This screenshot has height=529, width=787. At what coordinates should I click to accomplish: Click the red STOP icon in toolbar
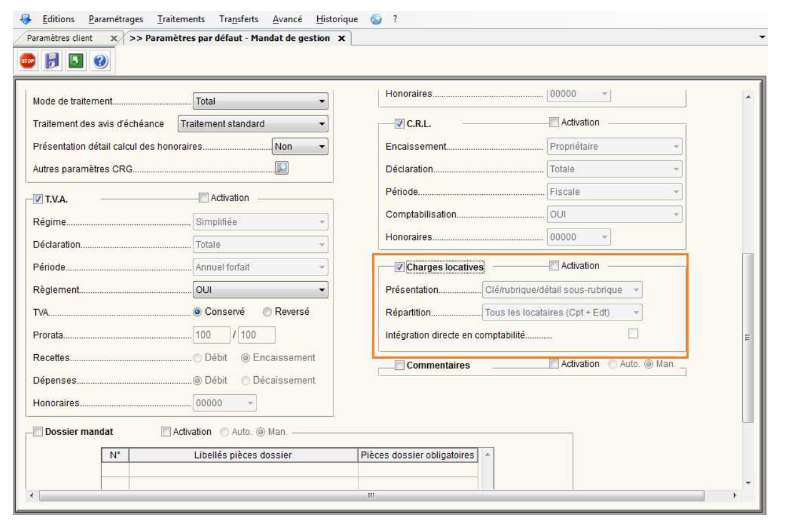(28, 62)
